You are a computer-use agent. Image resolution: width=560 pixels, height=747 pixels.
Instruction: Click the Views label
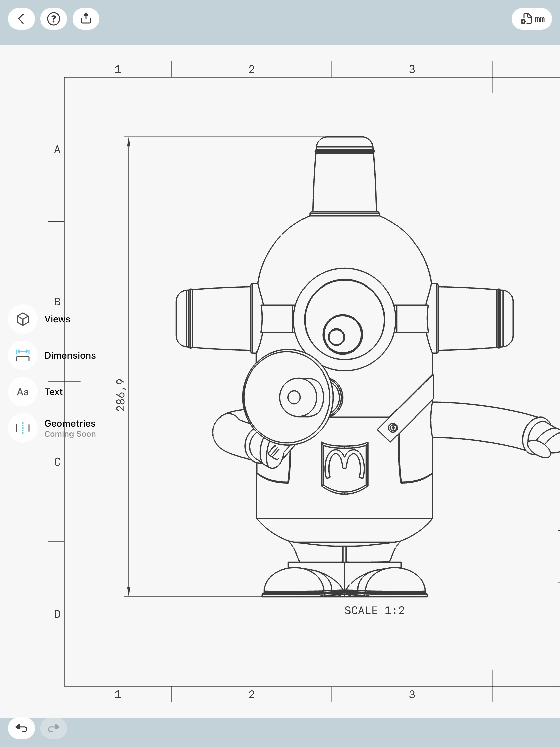click(57, 319)
